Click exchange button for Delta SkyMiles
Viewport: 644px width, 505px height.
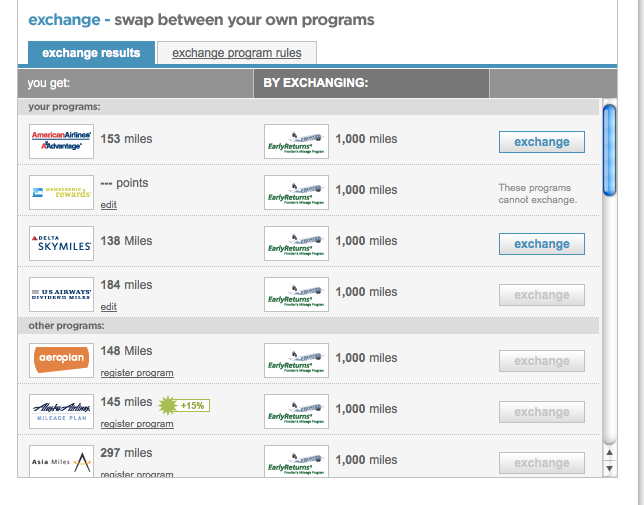(x=542, y=244)
